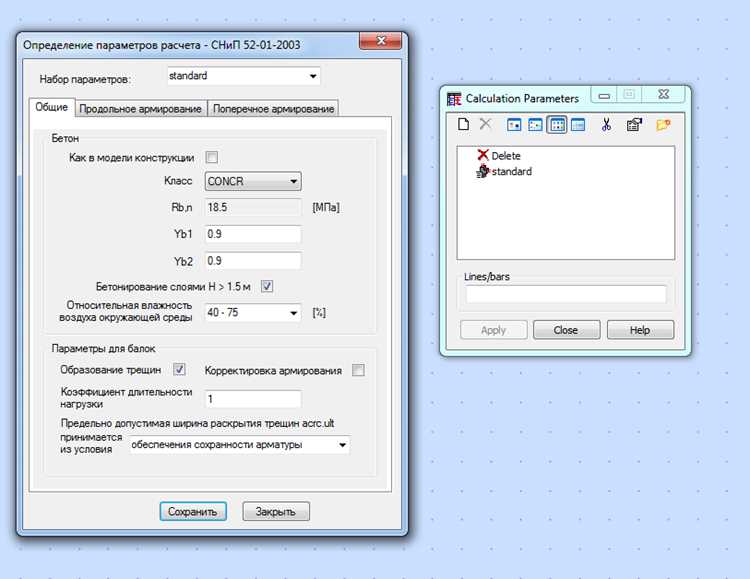Click the standard parameter set icon

pyautogui.click(x=483, y=171)
